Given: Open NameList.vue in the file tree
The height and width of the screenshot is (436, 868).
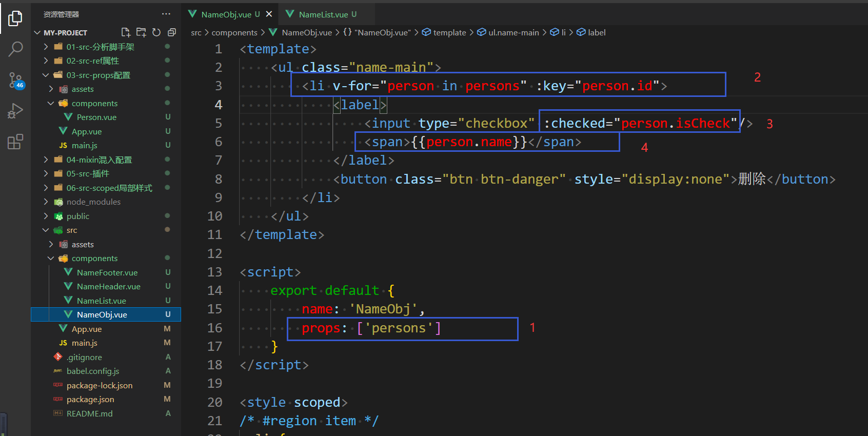Looking at the screenshot, I should [x=102, y=301].
